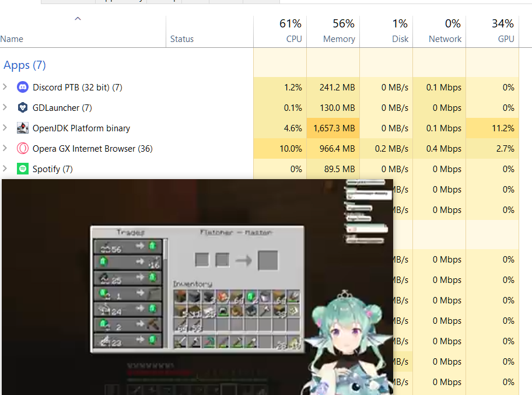This screenshot has width=532, height=395.
Task: Select the last trade requiring 23 items
Action: (128, 340)
